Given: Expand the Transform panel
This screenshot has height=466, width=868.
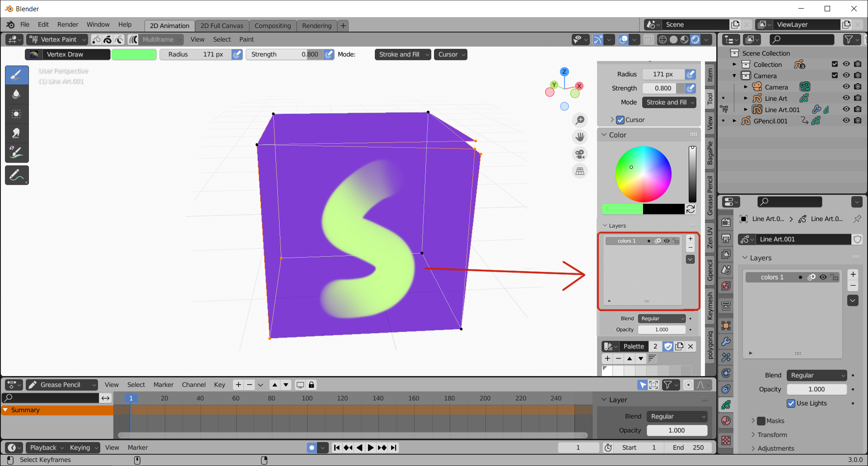Looking at the screenshot, I should click(772, 435).
